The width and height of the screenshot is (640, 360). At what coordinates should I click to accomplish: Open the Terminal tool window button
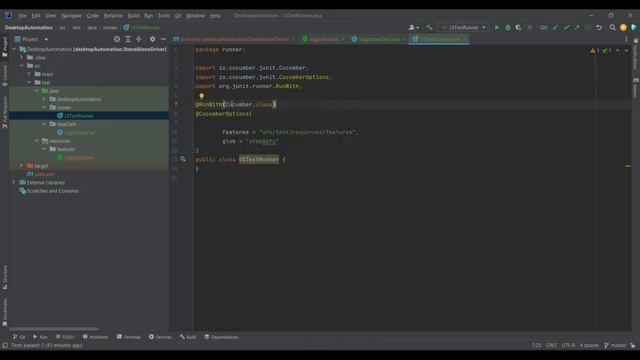pyautogui.click(x=129, y=337)
